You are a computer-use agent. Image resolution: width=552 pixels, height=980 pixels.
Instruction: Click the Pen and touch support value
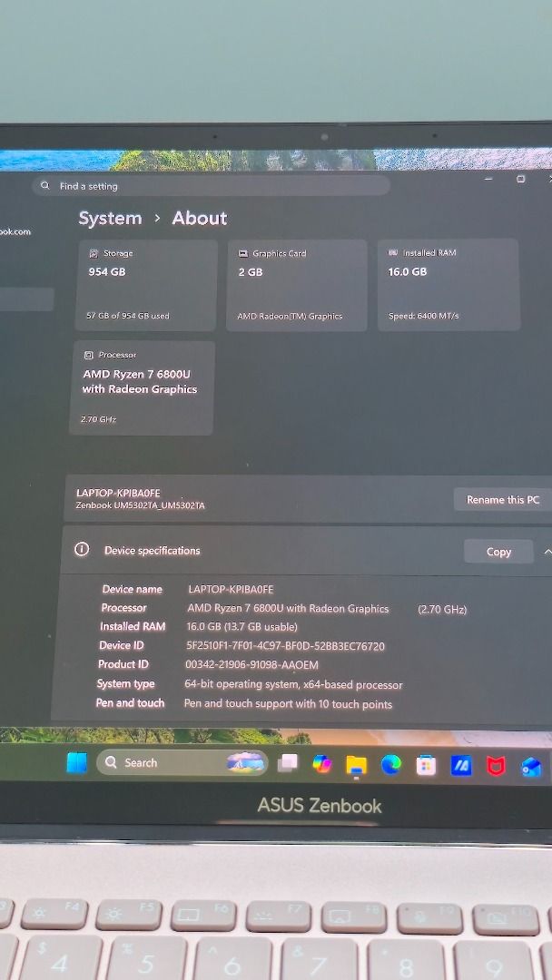[288, 704]
